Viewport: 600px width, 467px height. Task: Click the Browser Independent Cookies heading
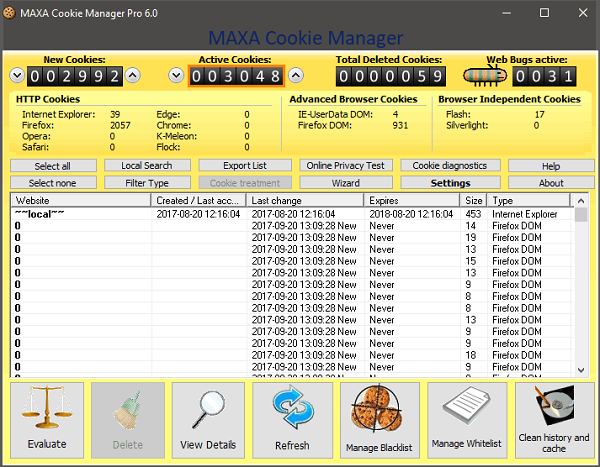tap(509, 99)
